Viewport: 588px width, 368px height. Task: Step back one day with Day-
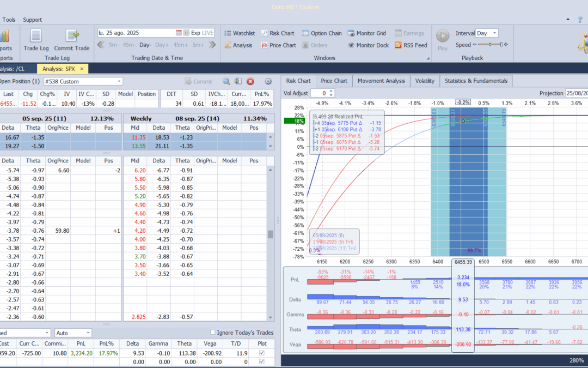[x=145, y=45]
